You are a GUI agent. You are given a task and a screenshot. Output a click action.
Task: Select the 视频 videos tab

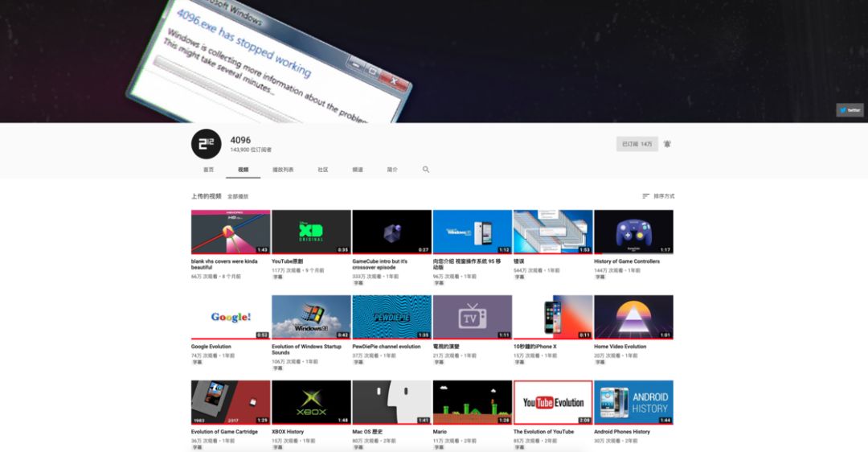pos(243,170)
